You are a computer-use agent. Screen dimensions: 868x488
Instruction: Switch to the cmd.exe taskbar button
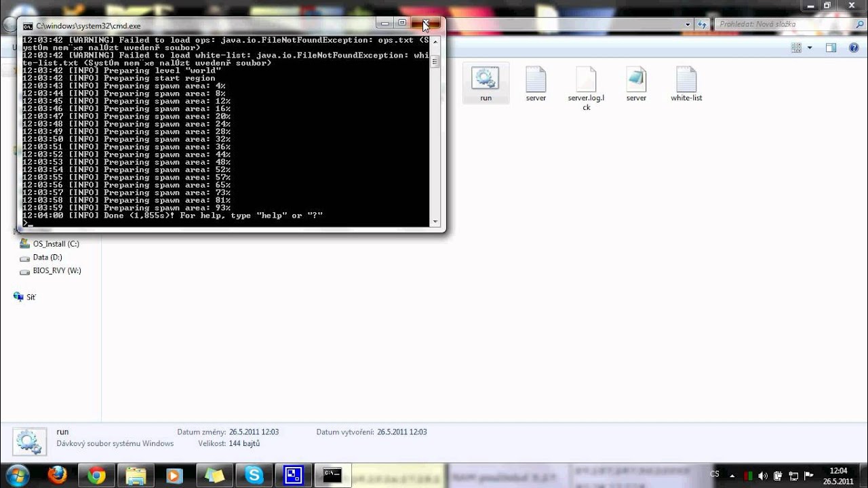tap(332, 475)
